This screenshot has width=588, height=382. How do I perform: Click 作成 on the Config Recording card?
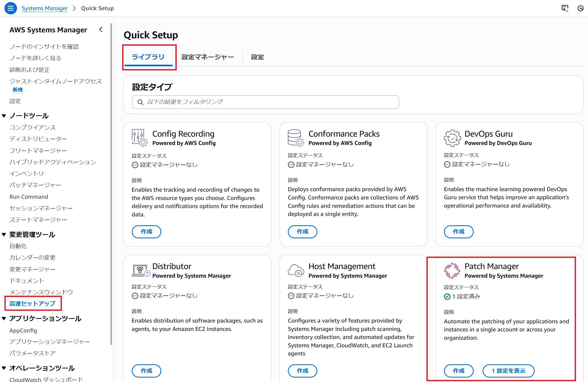146,232
